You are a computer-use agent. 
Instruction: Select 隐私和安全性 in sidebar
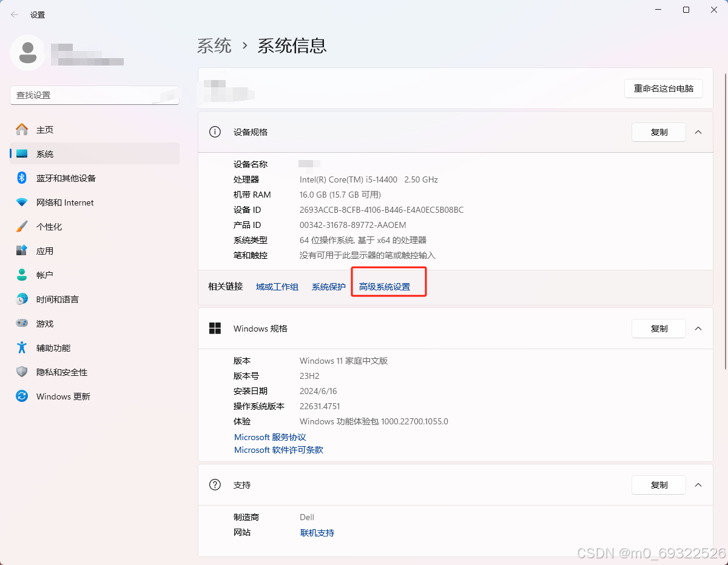tap(95, 372)
